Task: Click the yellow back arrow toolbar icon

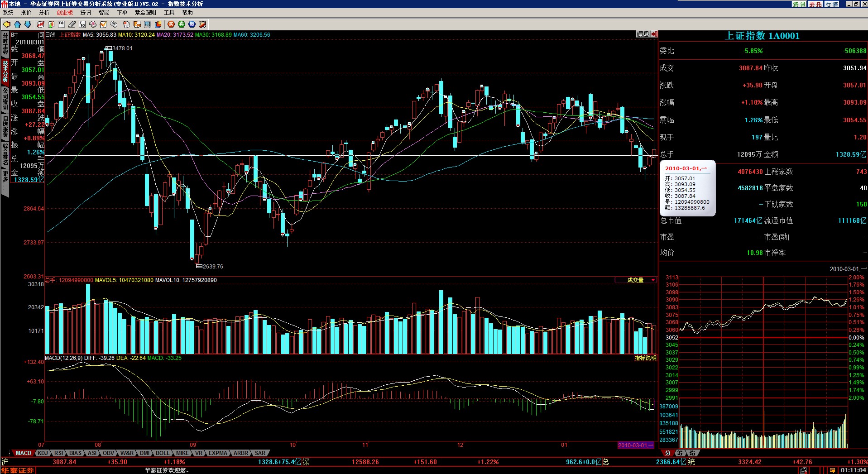Action: (x=7, y=24)
